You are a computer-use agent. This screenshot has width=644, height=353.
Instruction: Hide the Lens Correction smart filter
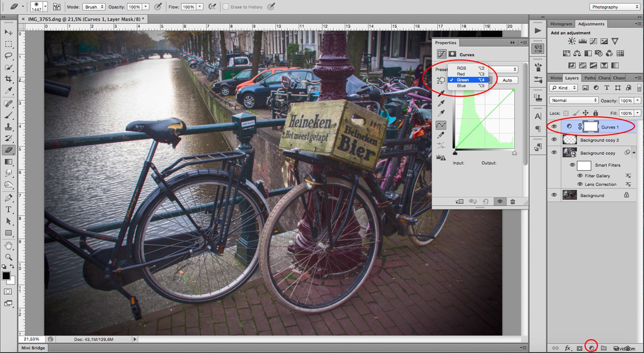[x=580, y=184]
